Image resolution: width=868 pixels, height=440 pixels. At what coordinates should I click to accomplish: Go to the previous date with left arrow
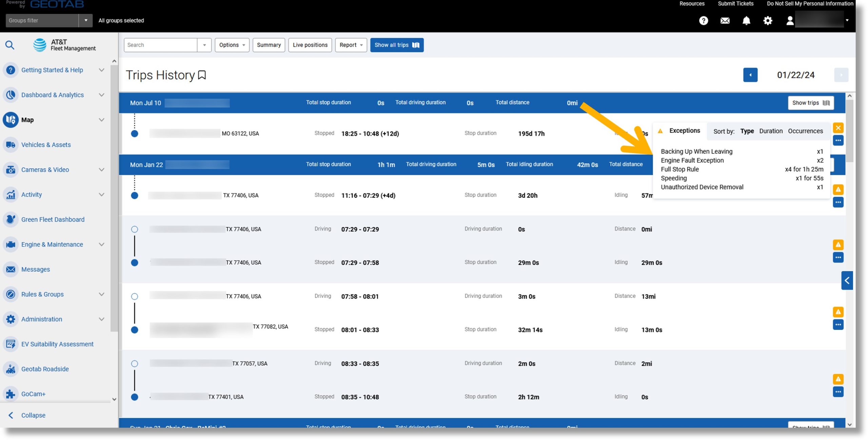point(750,75)
